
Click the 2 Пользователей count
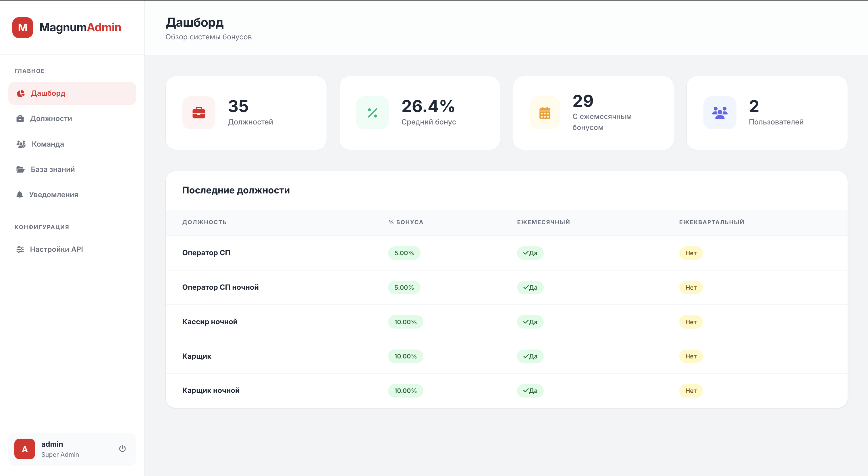tap(754, 106)
